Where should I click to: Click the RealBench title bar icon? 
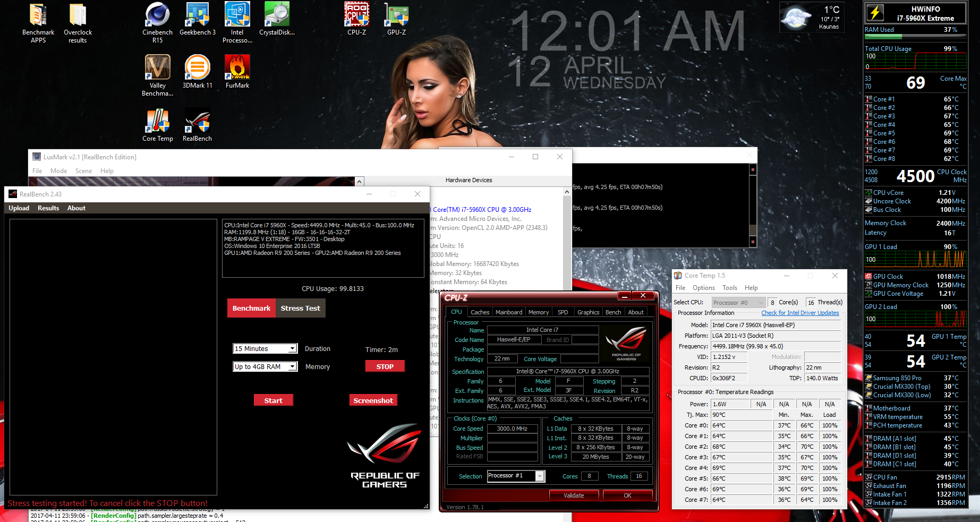pyautogui.click(x=13, y=194)
